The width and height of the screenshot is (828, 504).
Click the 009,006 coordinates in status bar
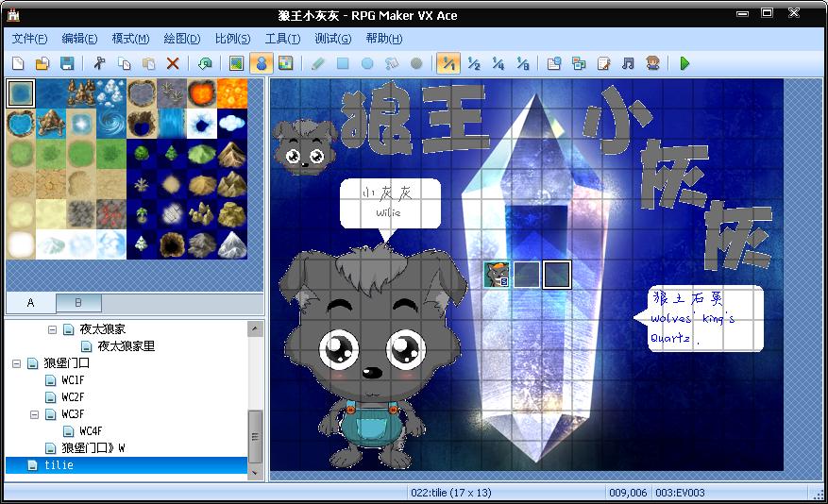tap(627, 493)
